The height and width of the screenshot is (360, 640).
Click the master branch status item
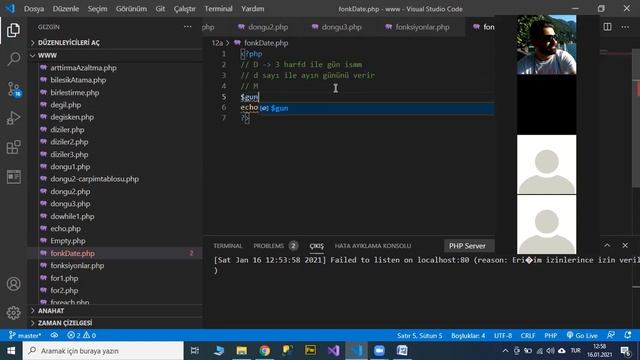pos(25,336)
